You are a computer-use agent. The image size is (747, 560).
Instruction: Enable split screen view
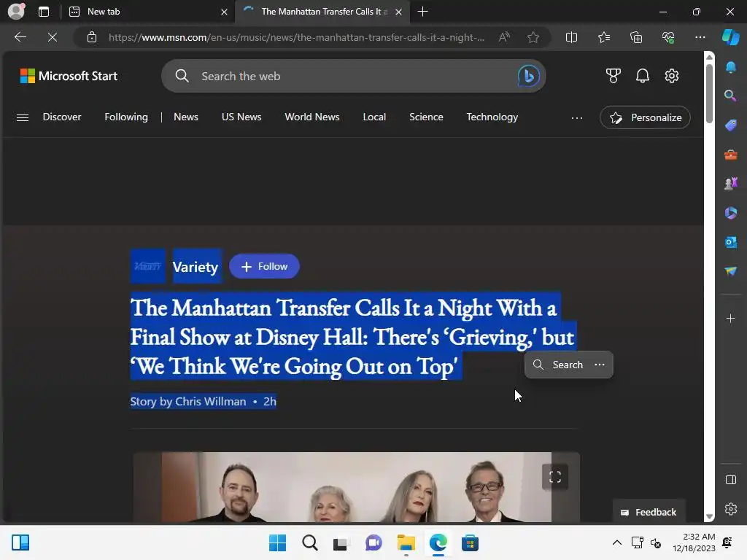571,37
